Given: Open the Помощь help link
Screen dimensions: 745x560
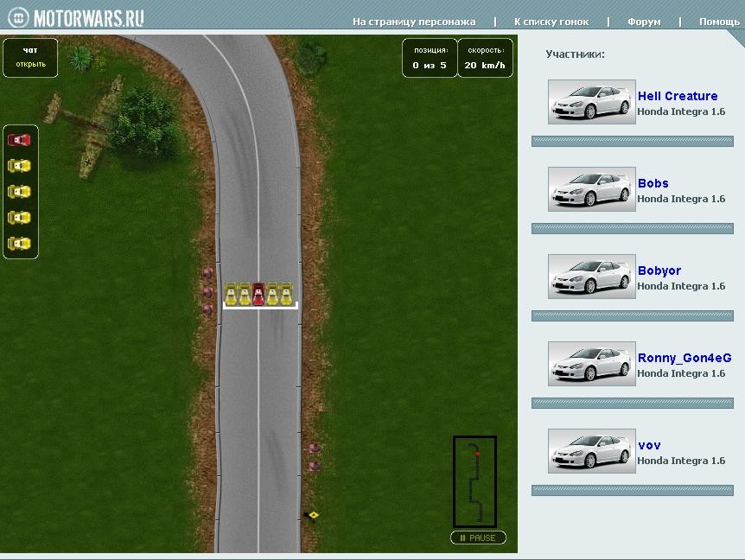Looking at the screenshot, I should tap(719, 22).
